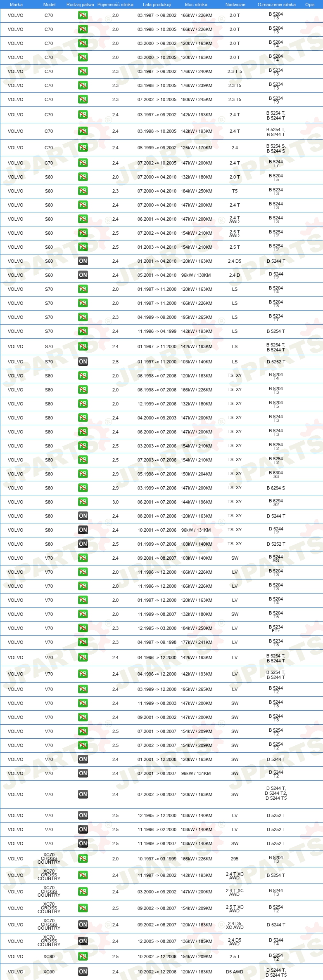The height and width of the screenshot is (980, 323).
Task: Click petrol icon in S80 B 6294 S row
Action: (83, 488)
